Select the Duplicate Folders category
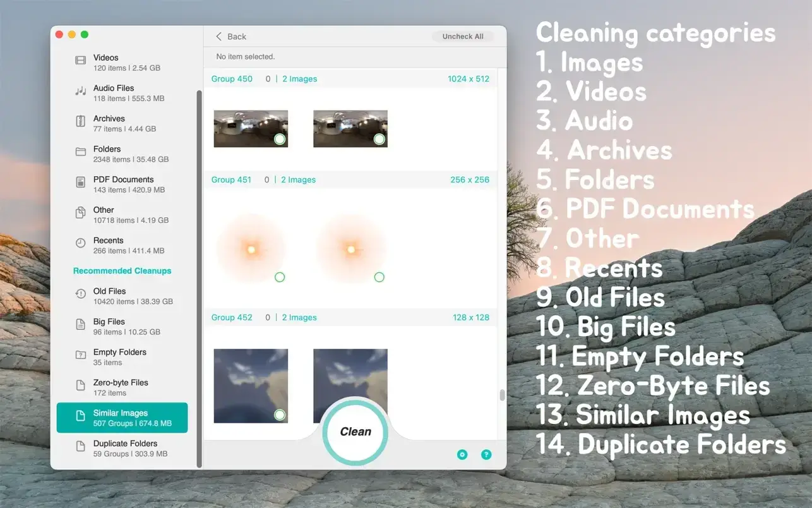Viewport: 812px width, 508px height. 125,448
